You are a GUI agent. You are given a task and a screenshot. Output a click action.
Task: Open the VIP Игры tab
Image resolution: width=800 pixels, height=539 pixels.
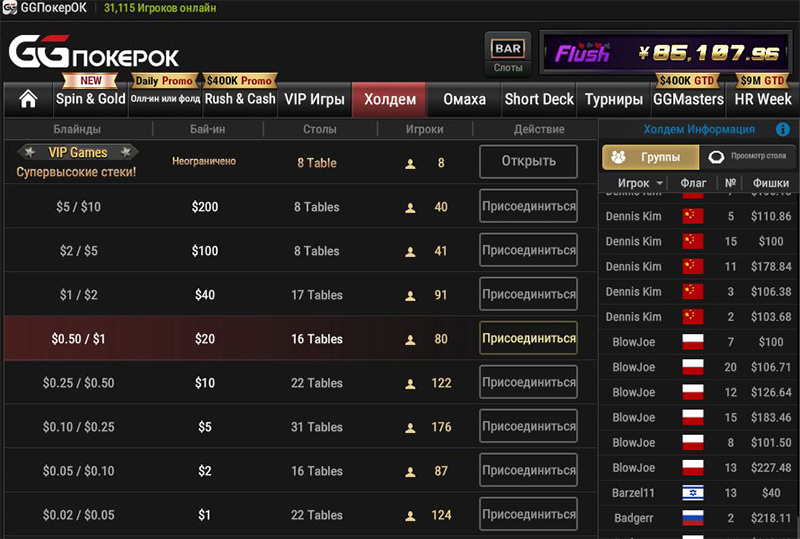314,99
